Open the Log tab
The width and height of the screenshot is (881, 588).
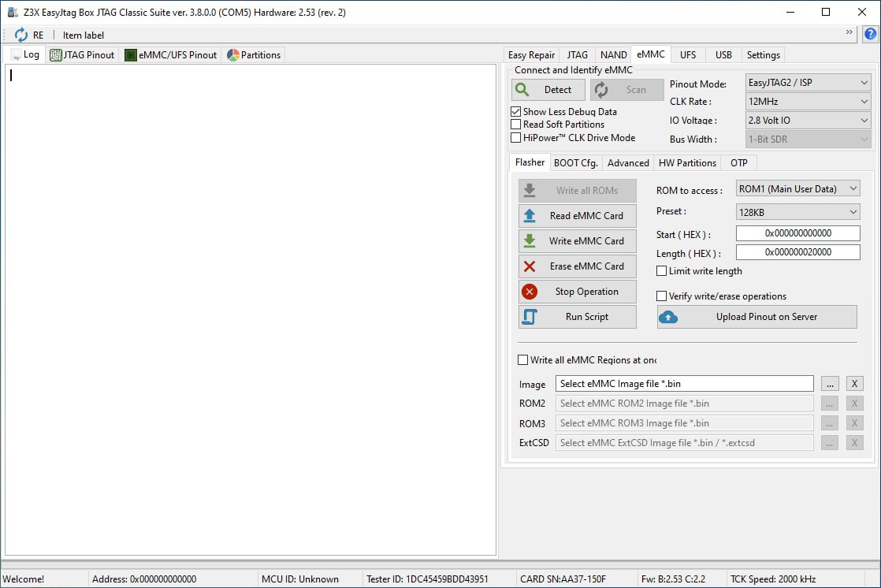(x=26, y=54)
